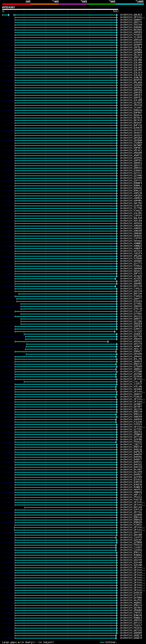Select hit label UniRef100_O64937
The height and width of the screenshot is (644, 146).
pos(131,133)
